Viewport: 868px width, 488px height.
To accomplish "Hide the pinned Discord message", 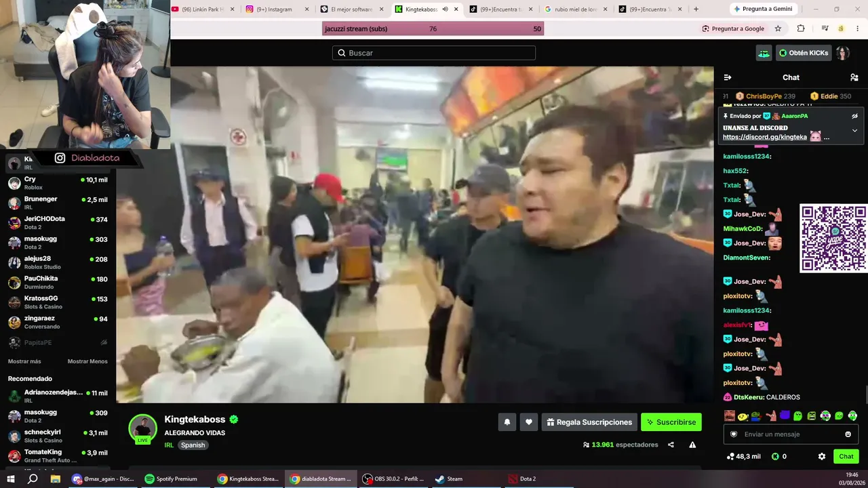I will [854, 116].
